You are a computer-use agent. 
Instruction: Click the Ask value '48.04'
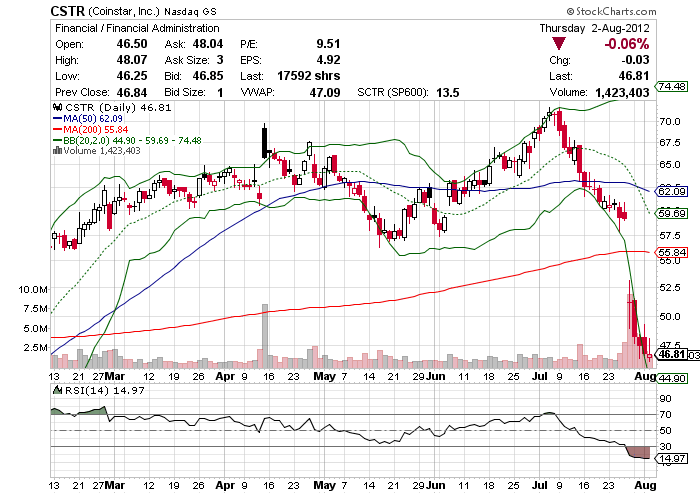point(208,44)
